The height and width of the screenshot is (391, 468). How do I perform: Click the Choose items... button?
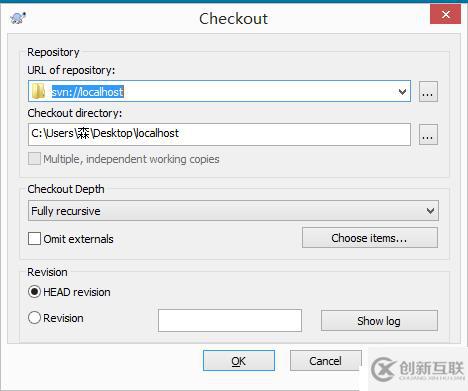pos(370,238)
